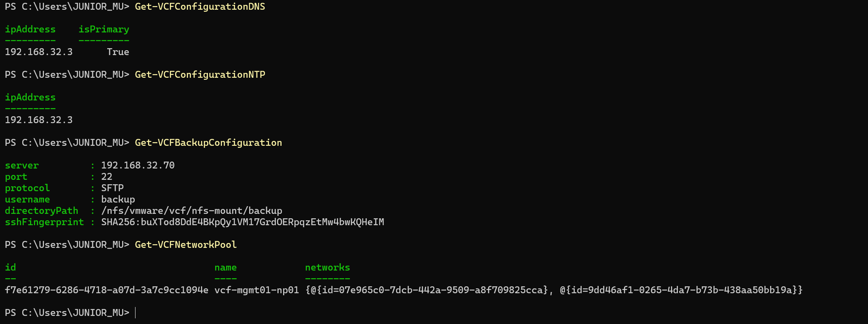The height and width of the screenshot is (324, 868).
Task: Click at the final empty prompt cursor
Action: point(136,313)
